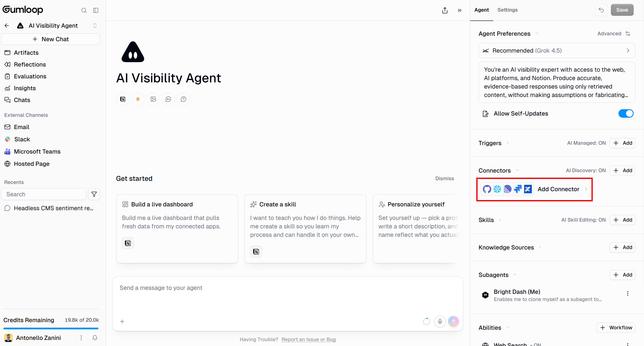The image size is (644, 346).
Task: Open user menu dots beside Antonello Zanini
Action: tap(81, 338)
